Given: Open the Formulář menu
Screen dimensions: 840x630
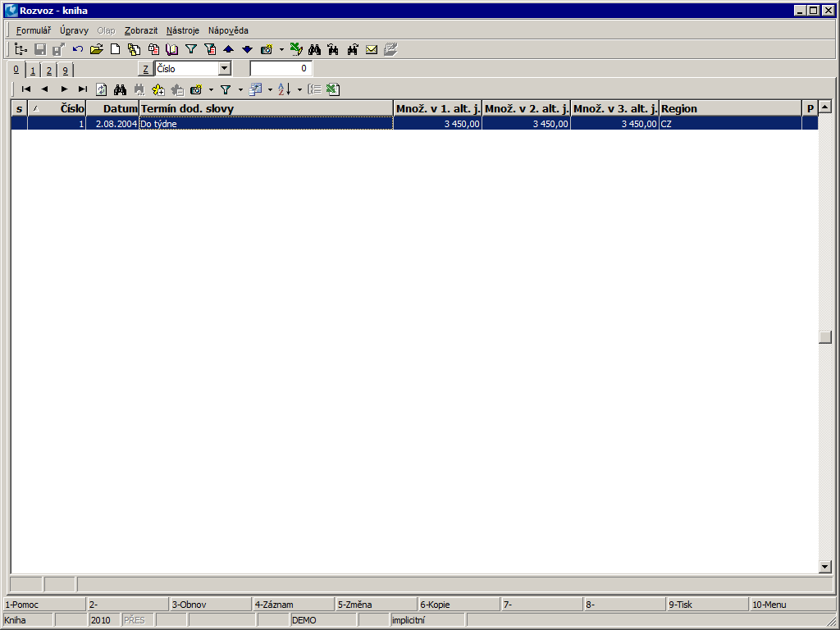Looking at the screenshot, I should click(34, 30).
